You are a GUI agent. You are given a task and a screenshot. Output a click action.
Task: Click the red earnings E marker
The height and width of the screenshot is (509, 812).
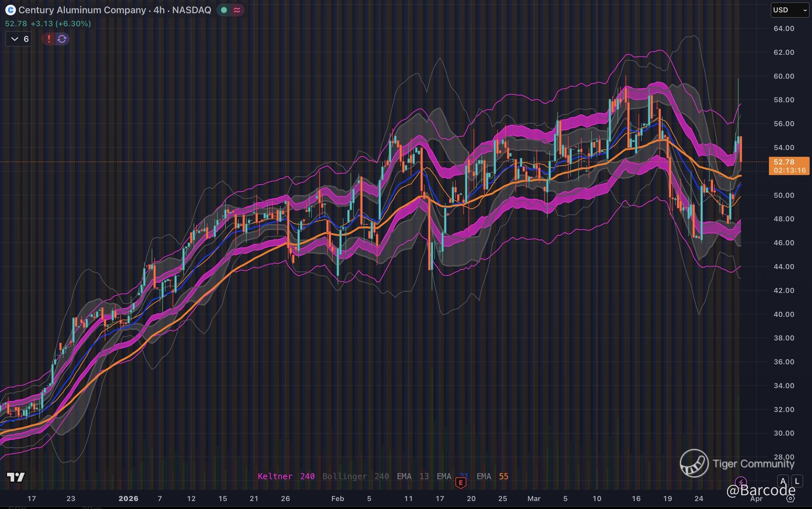point(461,483)
